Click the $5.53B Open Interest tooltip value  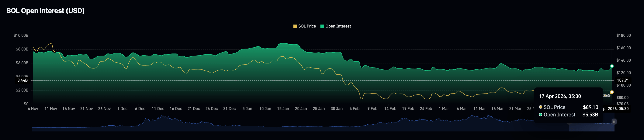pyautogui.click(x=590, y=115)
